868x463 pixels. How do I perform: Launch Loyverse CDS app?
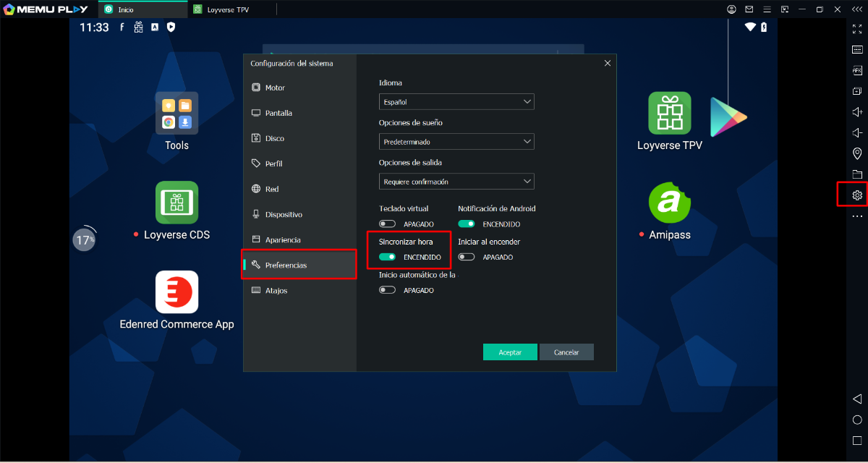176,203
